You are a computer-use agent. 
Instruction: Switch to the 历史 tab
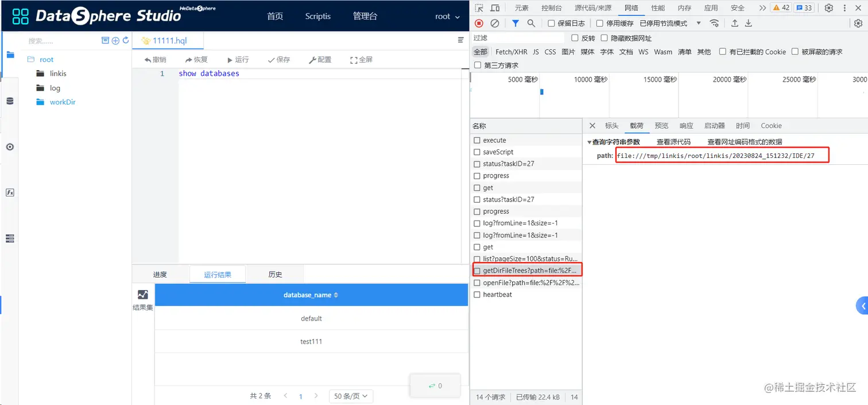[275, 275]
